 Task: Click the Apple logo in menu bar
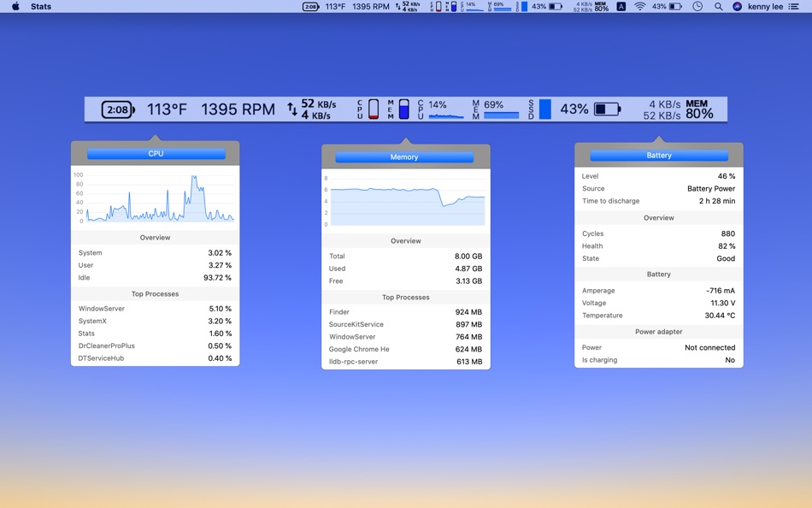click(15, 6)
